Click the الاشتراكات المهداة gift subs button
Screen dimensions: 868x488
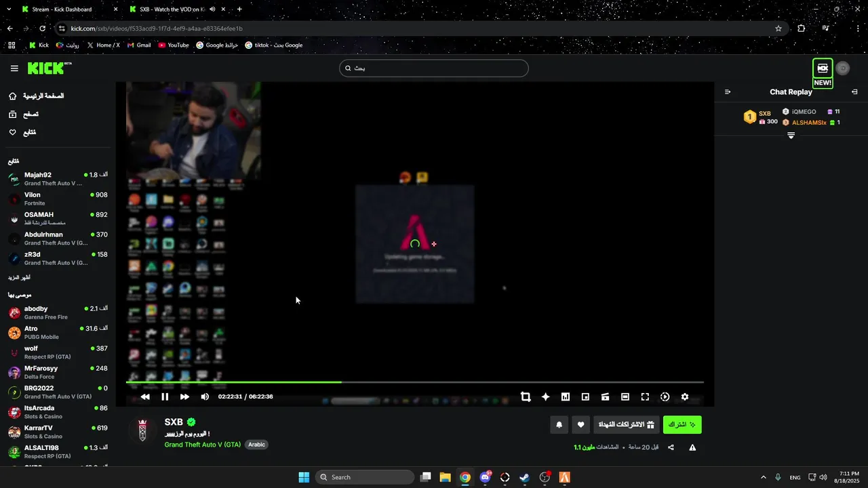627,425
